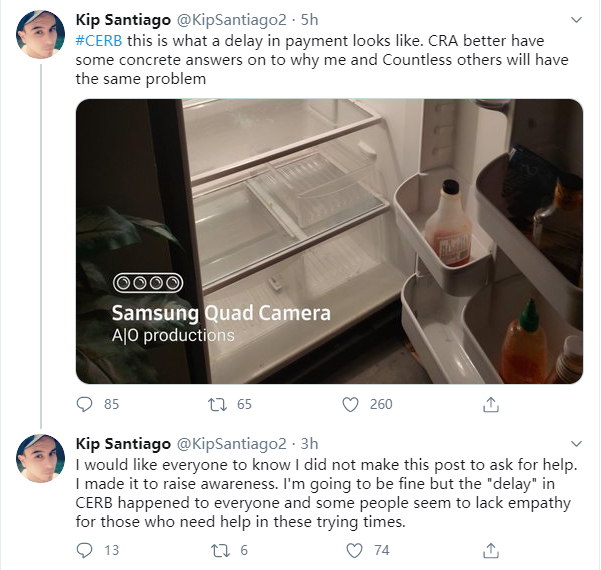Open the empty fridge photo
The image size is (601, 570).
[329, 240]
